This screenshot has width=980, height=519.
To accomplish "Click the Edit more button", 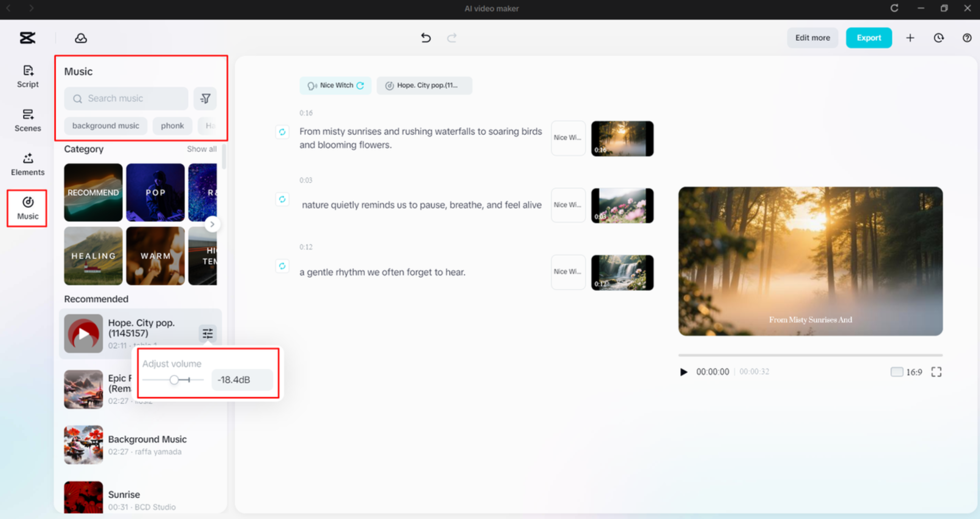I will pos(812,38).
